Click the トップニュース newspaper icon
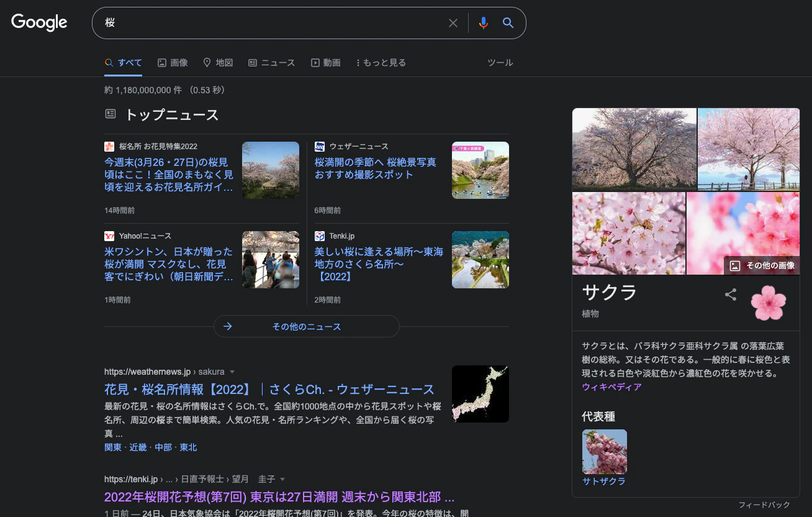The image size is (812, 517). coord(111,114)
